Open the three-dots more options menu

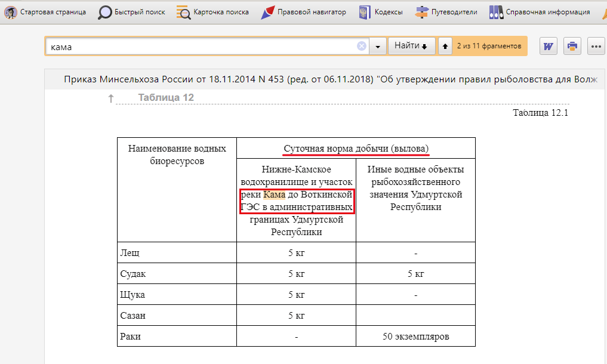596,46
